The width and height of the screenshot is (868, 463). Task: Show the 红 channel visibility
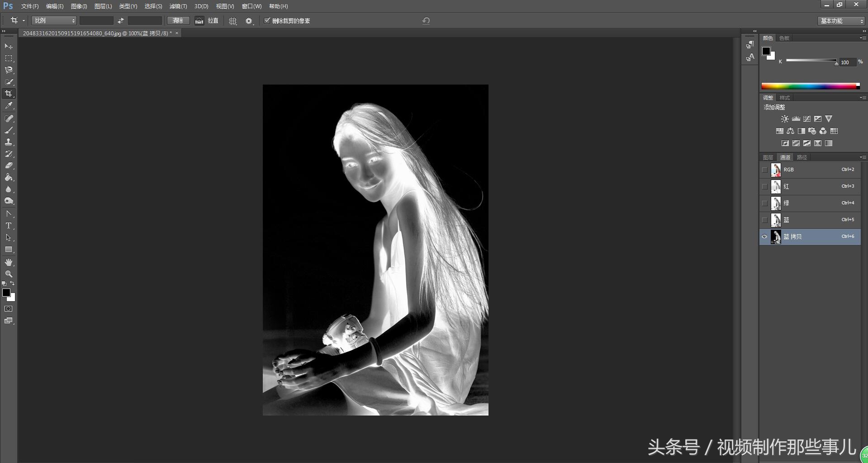tap(764, 186)
